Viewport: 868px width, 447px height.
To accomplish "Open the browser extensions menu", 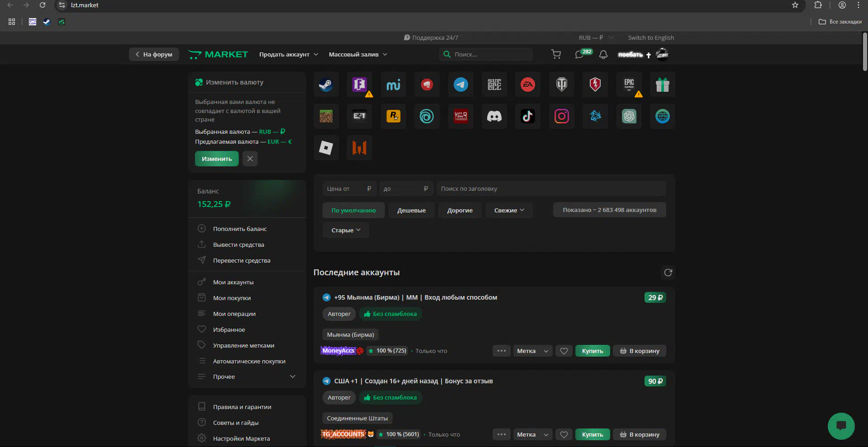I will (x=818, y=5).
